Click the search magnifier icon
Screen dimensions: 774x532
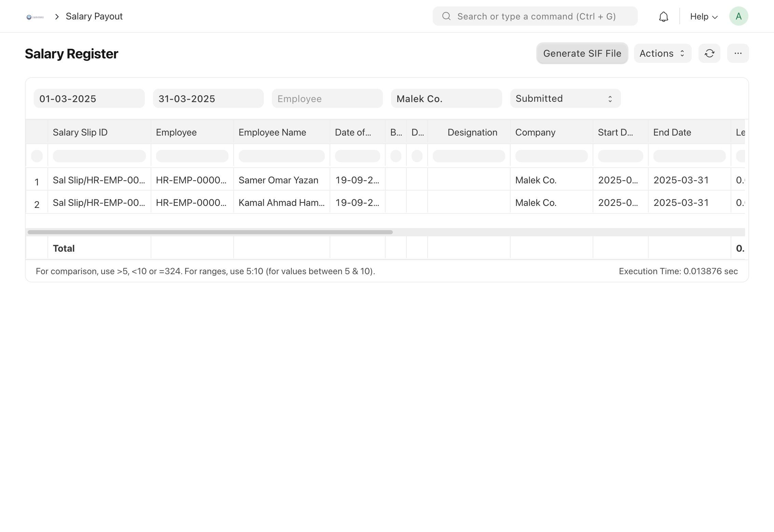click(446, 16)
